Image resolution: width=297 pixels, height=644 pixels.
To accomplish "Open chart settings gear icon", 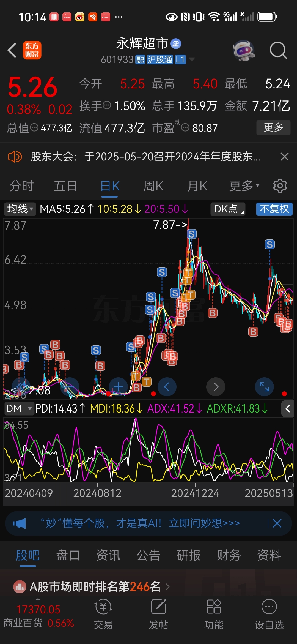I will pos(280,186).
